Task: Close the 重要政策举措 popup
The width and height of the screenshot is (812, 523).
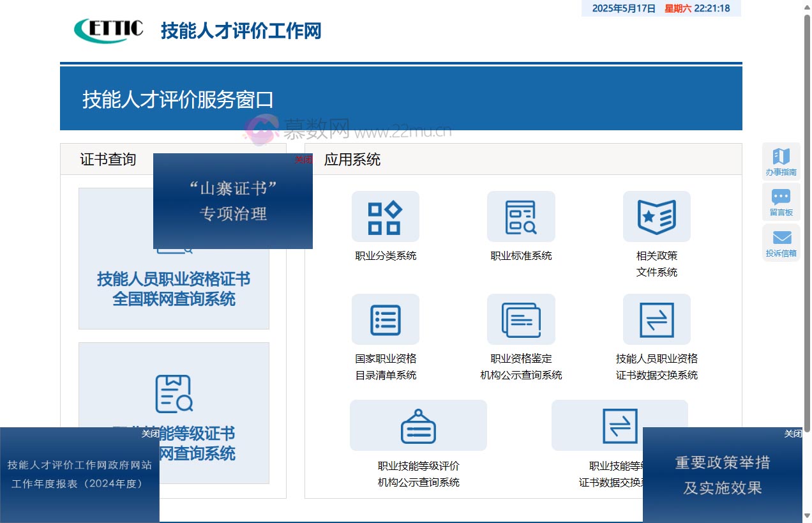Action: (792, 434)
